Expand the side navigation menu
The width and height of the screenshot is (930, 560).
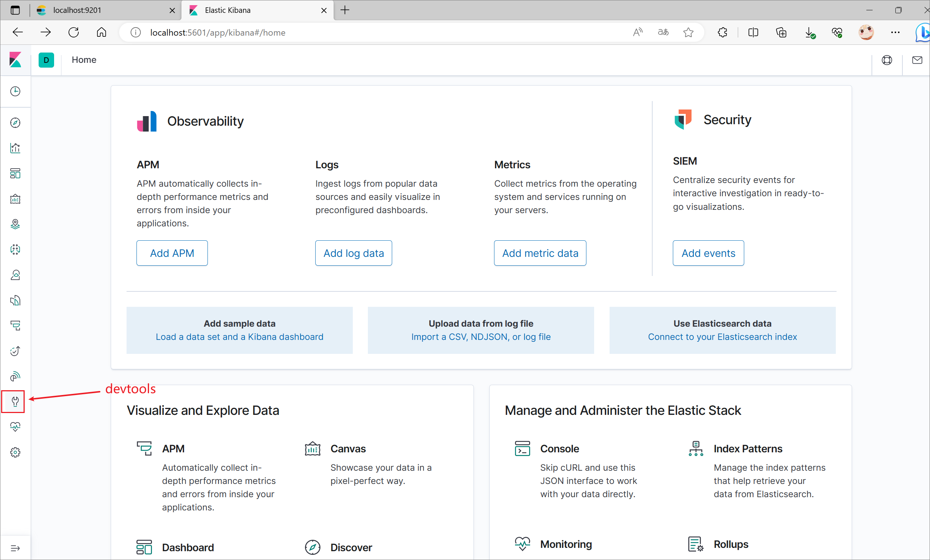click(15, 548)
